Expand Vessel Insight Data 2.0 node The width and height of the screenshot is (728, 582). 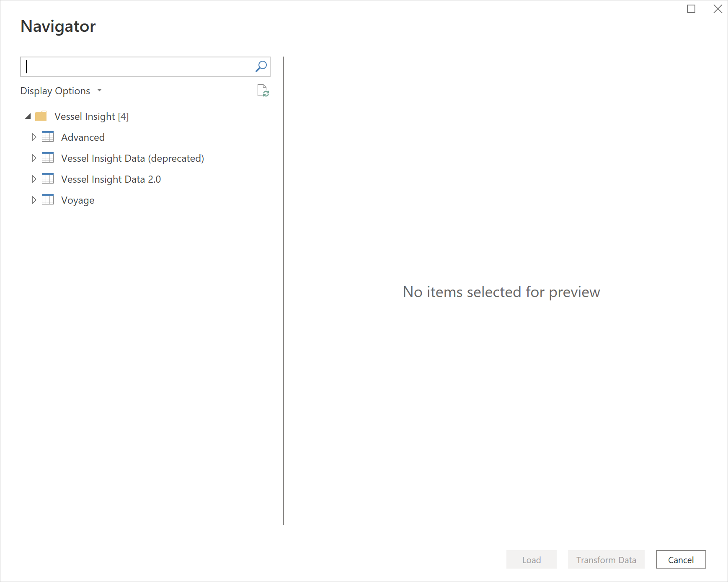click(34, 179)
